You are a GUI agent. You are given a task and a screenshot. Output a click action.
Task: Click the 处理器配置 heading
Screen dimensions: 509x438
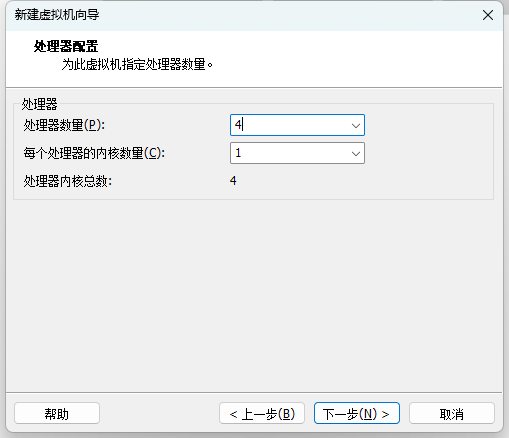coord(66,46)
